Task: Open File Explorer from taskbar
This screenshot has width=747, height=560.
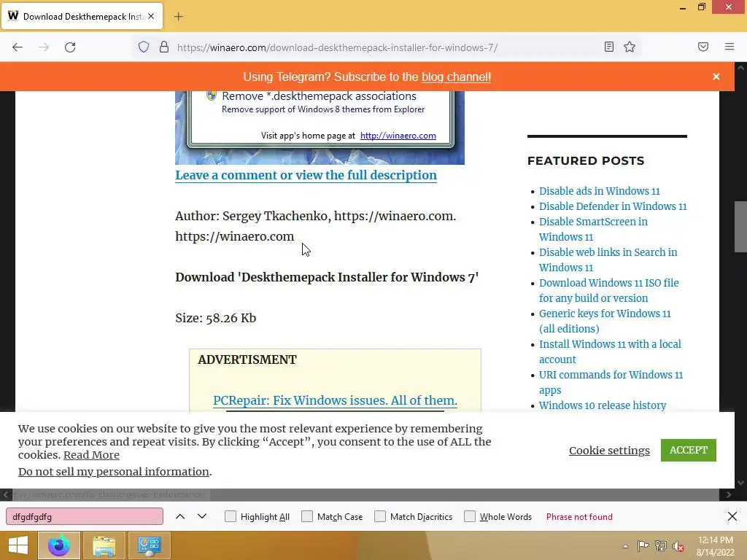Action: click(104, 545)
